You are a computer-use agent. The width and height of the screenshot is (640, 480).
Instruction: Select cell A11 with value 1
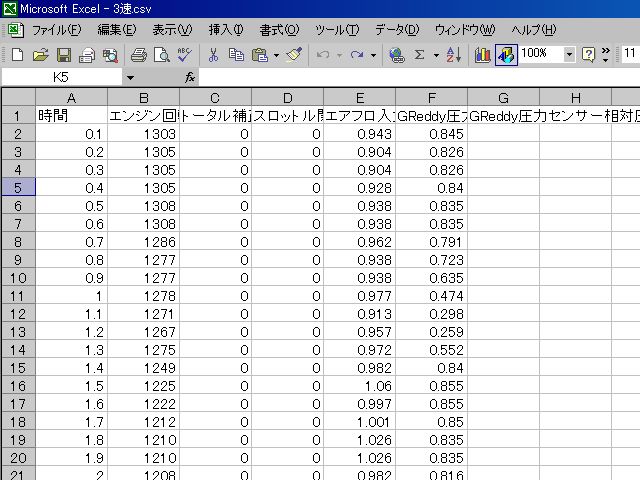click(x=71, y=296)
